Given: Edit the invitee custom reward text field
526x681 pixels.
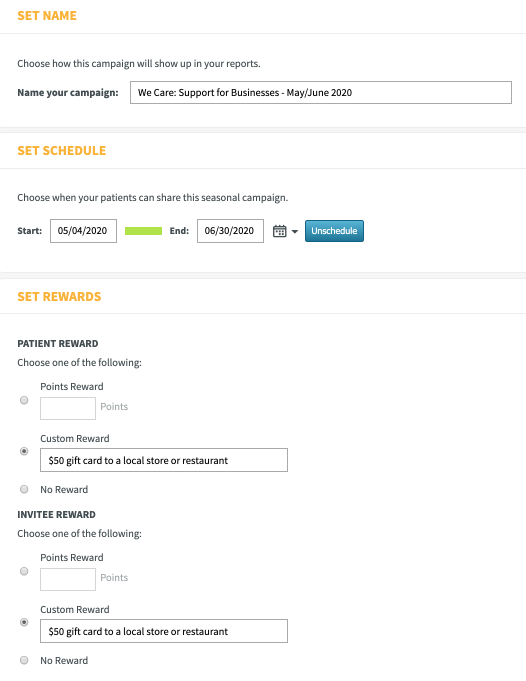Looking at the screenshot, I should pos(164,631).
